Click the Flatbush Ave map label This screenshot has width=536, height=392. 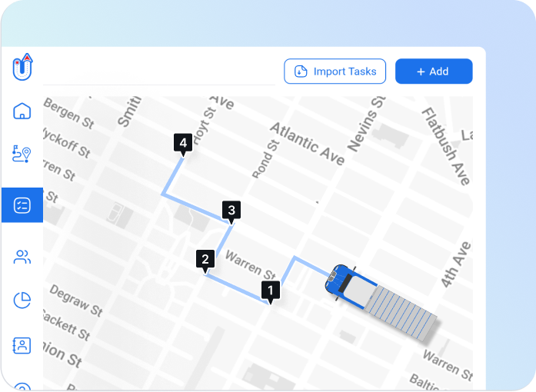point(446,146)
